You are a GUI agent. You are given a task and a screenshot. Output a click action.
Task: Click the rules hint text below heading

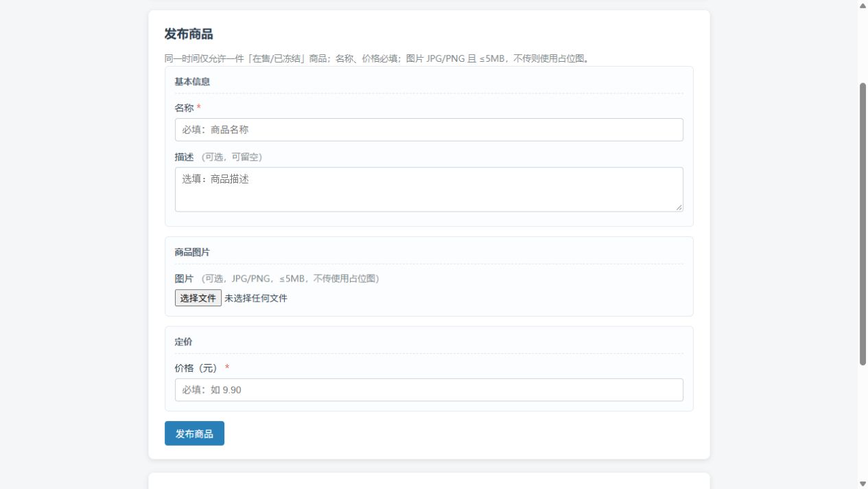(x=377, y=58)
